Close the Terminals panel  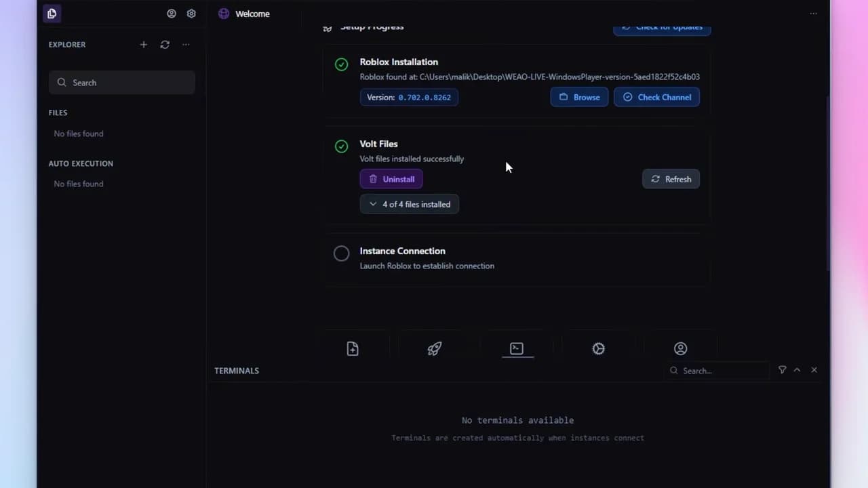coord(814,370)
